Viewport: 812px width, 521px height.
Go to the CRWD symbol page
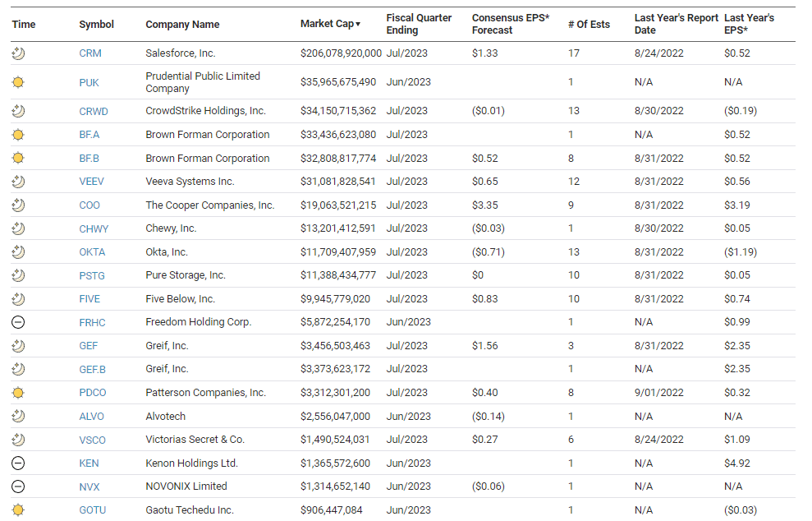coord(94,112)
